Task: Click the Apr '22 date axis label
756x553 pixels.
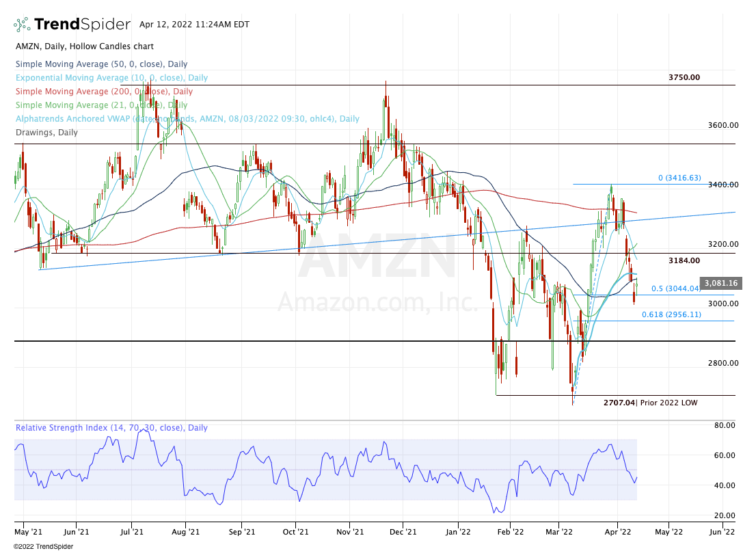Action: tap(618, 532)
